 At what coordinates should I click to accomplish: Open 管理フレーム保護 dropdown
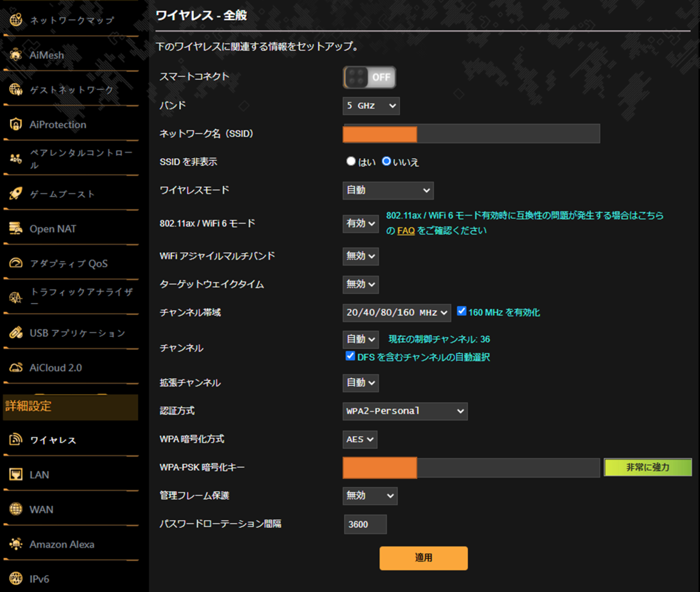click(x=370, y=496)
